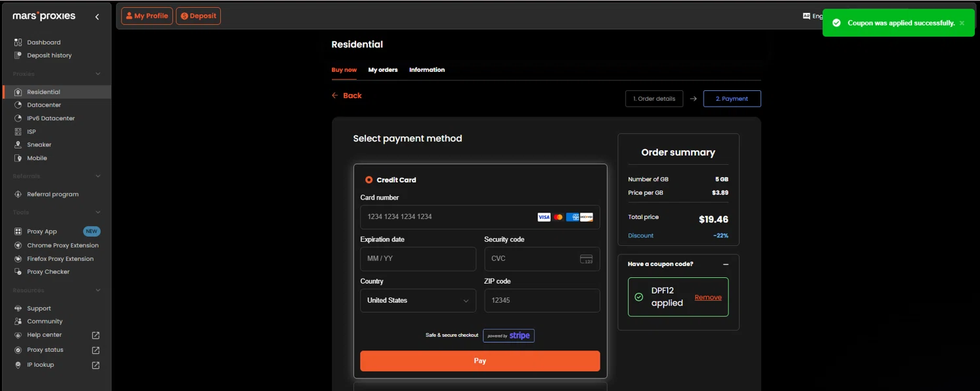Screen dimensions: 980x391
Task: Click the $19.46 total price
Action: (x=713, y=220)
